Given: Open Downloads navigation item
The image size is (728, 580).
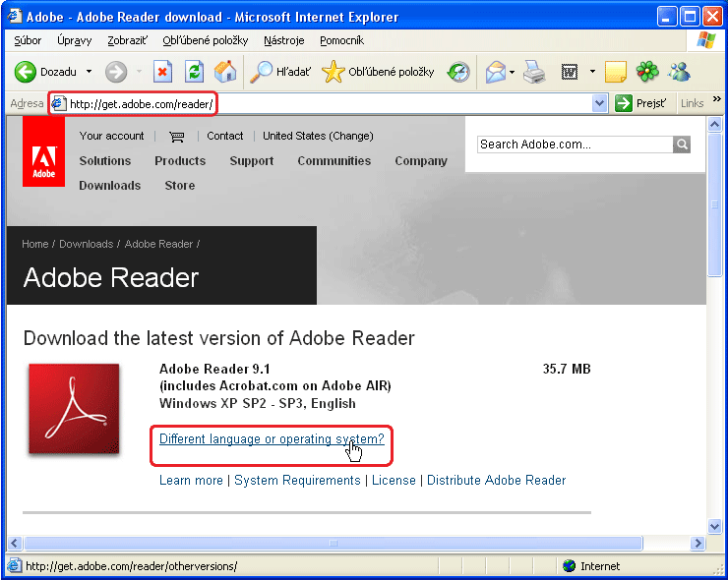Looking at the screenshot, I should pos(109,186).
